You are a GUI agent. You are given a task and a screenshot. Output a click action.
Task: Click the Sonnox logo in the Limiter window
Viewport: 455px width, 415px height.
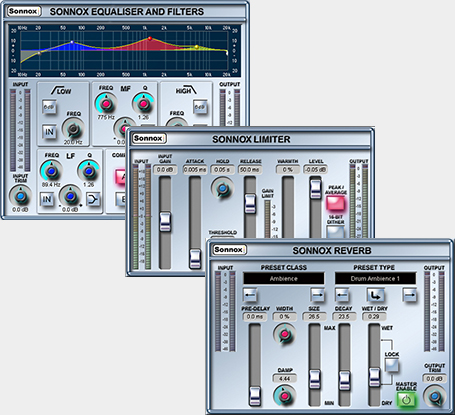149,138
